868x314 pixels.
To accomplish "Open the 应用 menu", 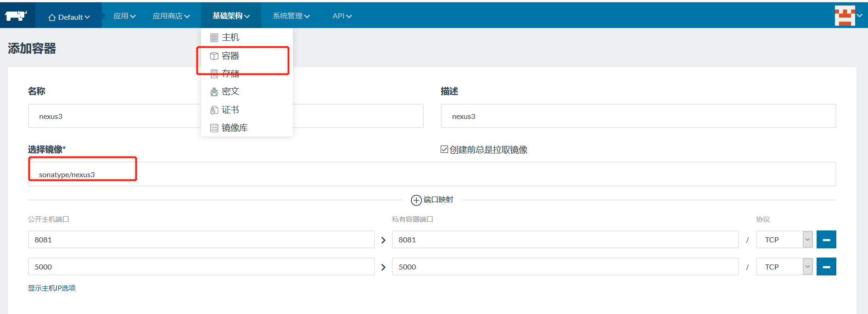I will click(x=124, y=16).
